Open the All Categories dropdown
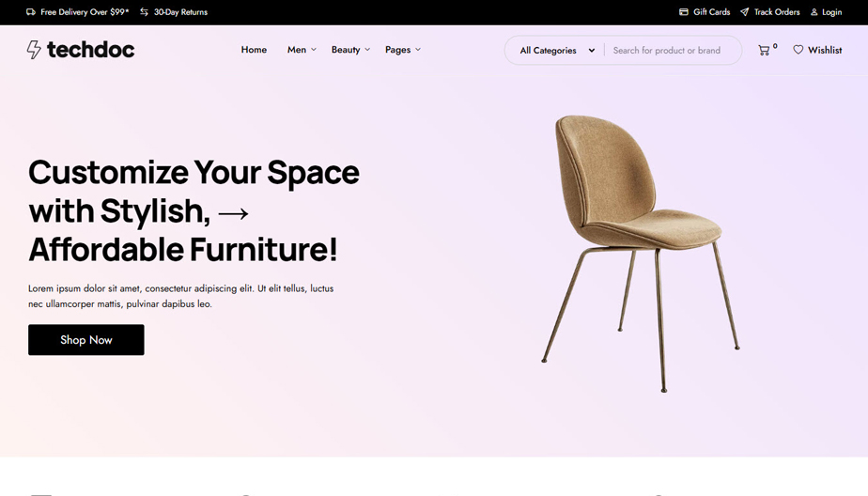 (x=557, y=51)
